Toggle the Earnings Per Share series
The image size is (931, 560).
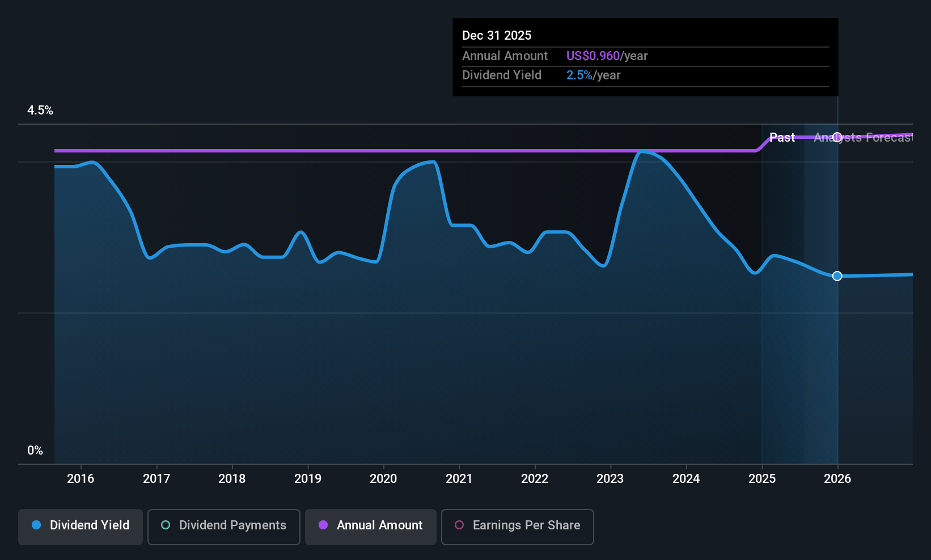pyautogui.click(x=518, y=527)
